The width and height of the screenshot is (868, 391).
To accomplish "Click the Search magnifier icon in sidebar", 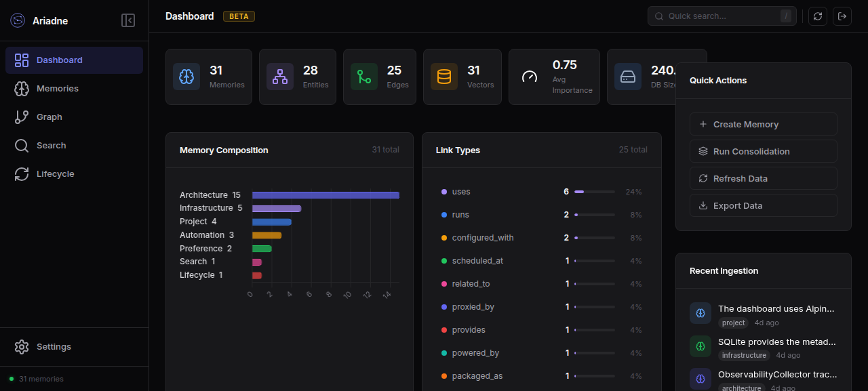I will point(22,145).
